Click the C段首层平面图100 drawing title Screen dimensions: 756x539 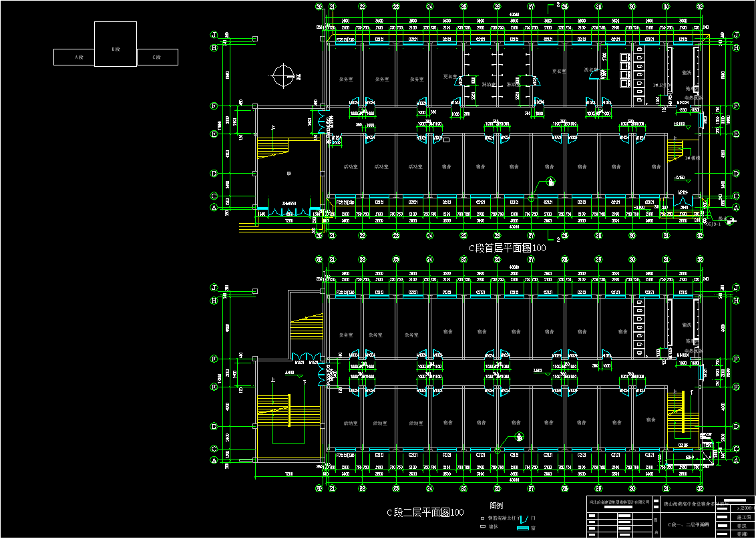(x=507, y=248)
